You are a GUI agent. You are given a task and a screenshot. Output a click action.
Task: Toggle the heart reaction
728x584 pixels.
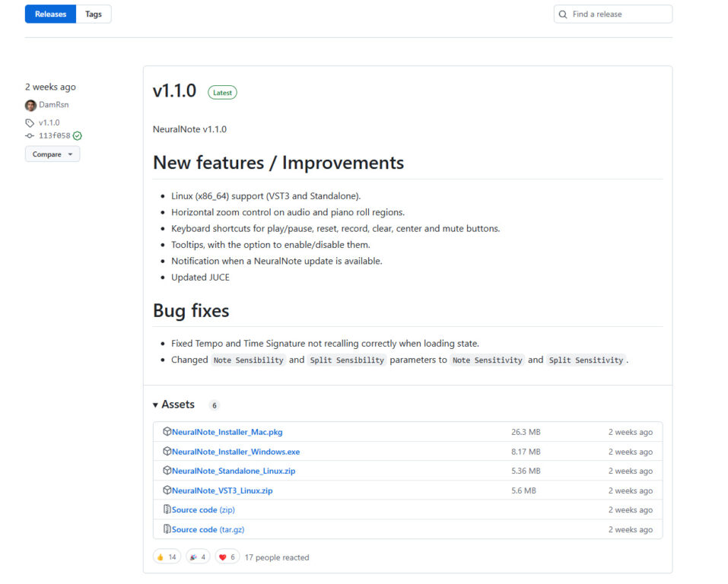[x=227, y=557]
